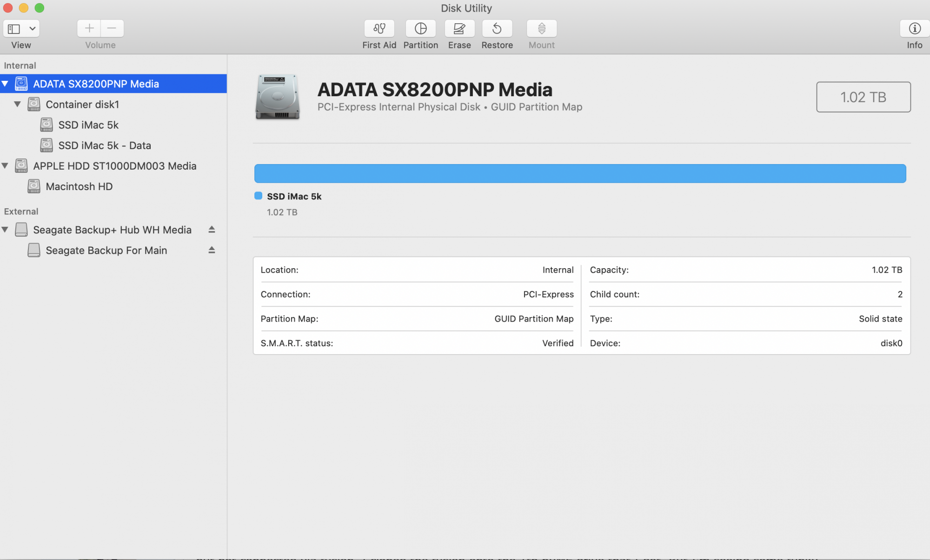The height and width of the screenshot is (560, 930).
Task: Open the Partition tool
Action: click(x=420, y=28)
